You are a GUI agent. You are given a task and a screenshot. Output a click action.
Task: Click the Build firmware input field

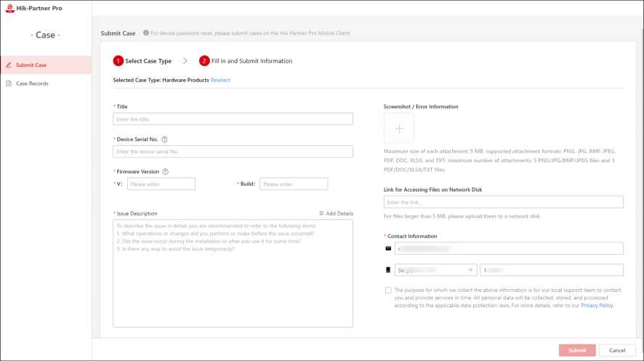[x=293, y=184]
